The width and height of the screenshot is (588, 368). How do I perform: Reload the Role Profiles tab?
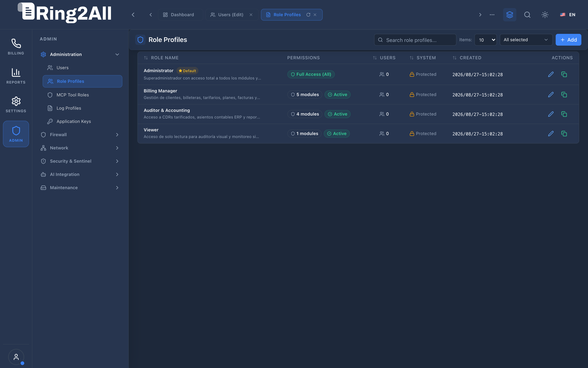(308, 15)
